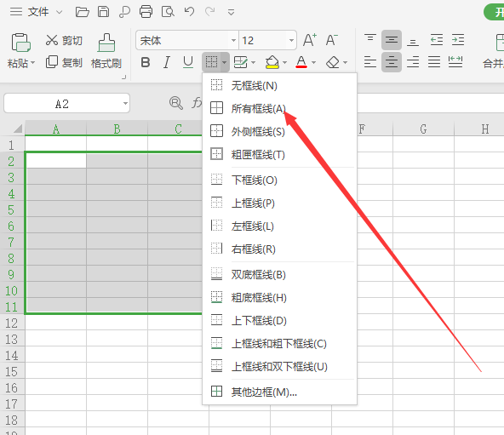Click the 格式刷 format painter button
The image size is (504, 435).
click(x=106, y=51)
